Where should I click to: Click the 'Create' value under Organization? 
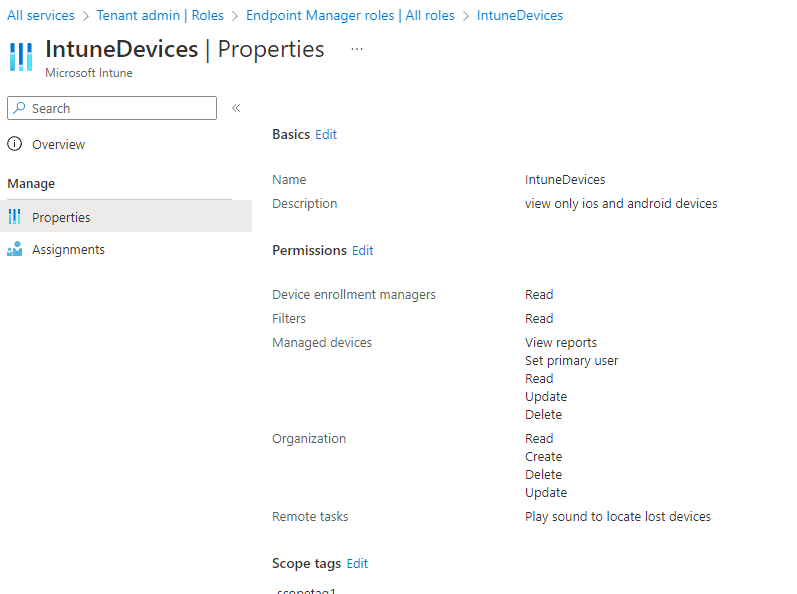coord(543,457)
